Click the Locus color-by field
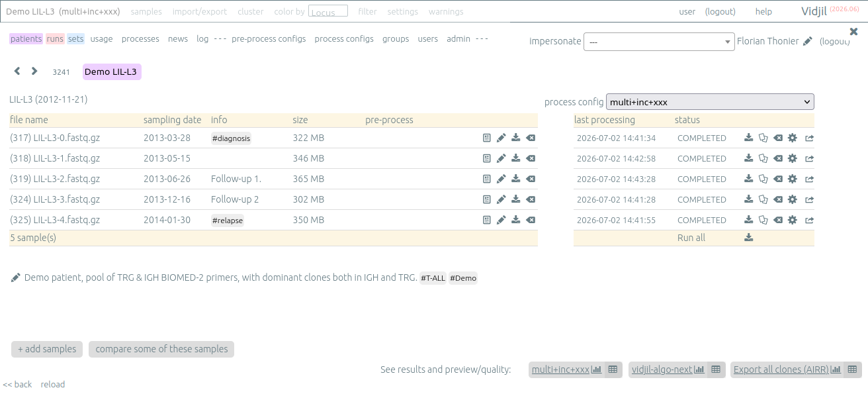The width and height of the screenshot is (868, 394). 328,11
